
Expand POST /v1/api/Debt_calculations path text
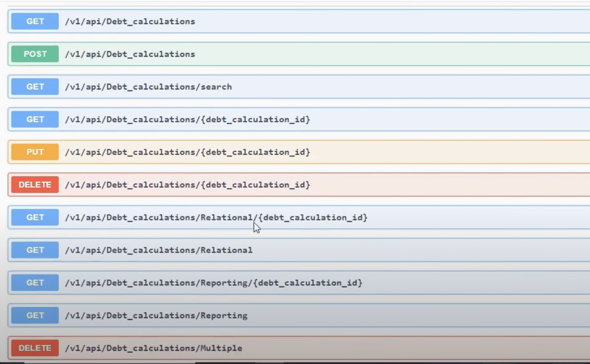pyautogui.click(x=130, y=54)
